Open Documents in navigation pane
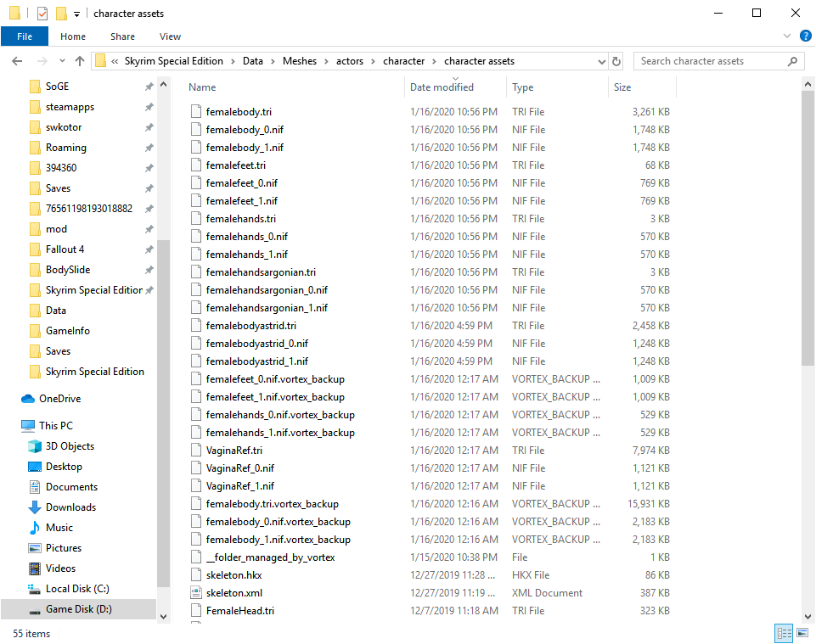This screenshot has width=816, height=644. pos(71,487)
